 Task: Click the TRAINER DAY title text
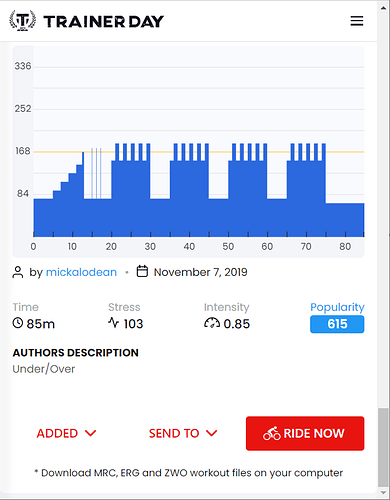click(104, 22)
